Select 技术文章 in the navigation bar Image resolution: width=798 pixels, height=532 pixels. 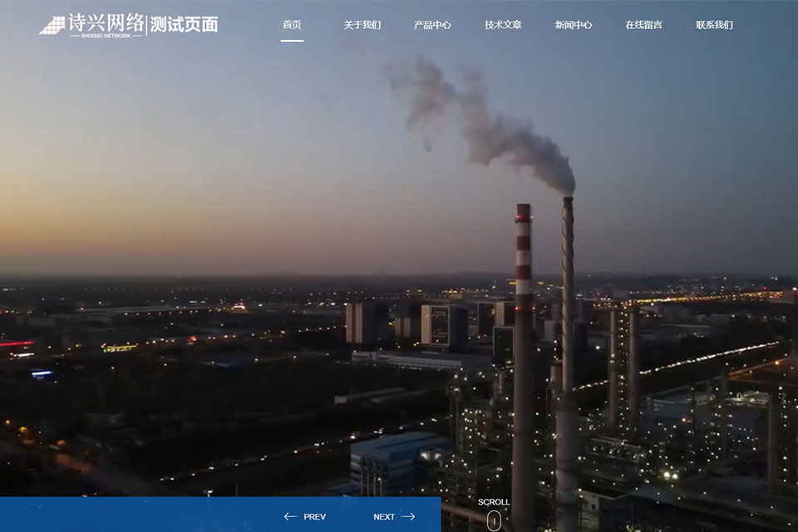tap(503, 25)
